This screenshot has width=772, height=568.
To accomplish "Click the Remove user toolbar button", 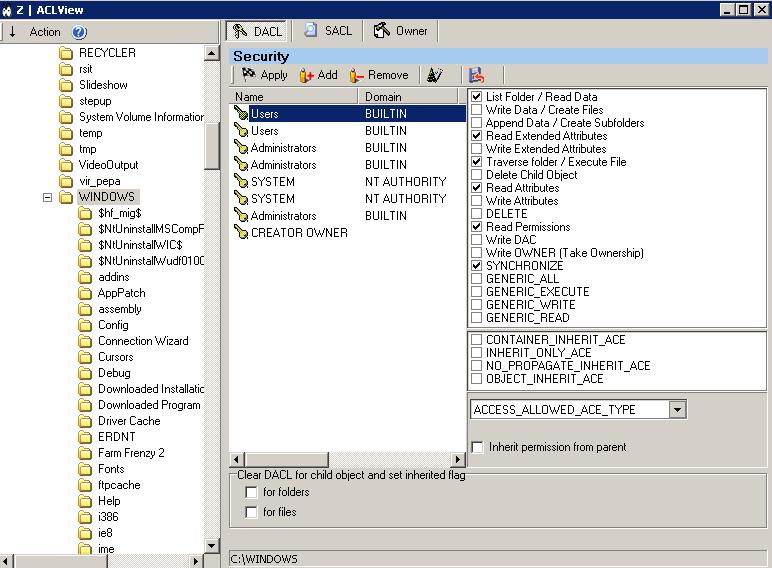I will 379,75.
